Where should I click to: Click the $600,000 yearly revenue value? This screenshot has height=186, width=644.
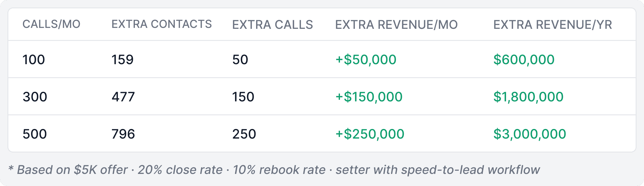[x=524, y=60]
